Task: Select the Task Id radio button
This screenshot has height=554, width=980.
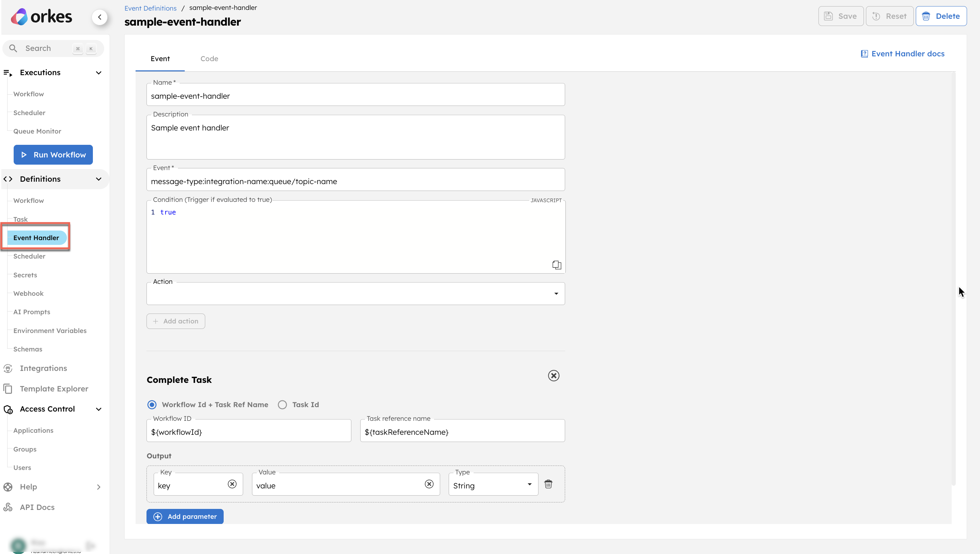Action: pos(282,404)
